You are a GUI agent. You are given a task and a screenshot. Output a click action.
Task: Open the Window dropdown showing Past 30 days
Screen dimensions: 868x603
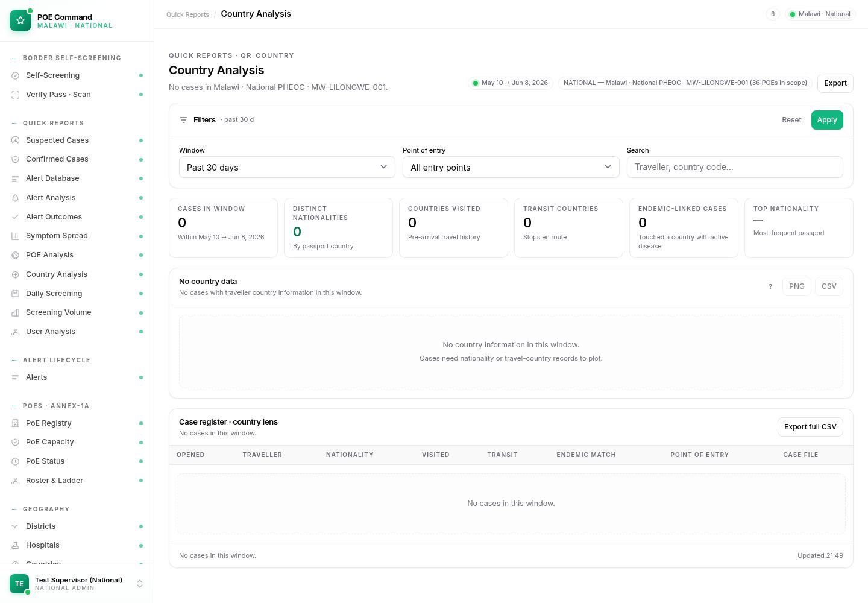tap(287, 167)
